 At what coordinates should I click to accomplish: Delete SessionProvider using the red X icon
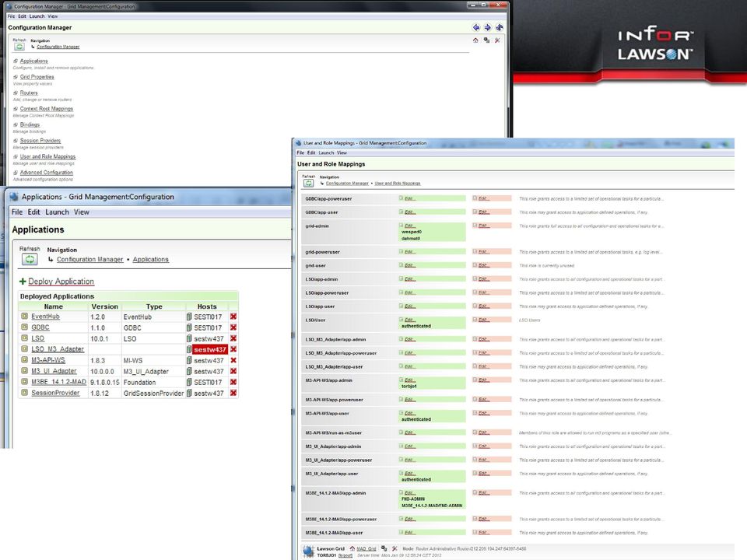coord(233,394)
